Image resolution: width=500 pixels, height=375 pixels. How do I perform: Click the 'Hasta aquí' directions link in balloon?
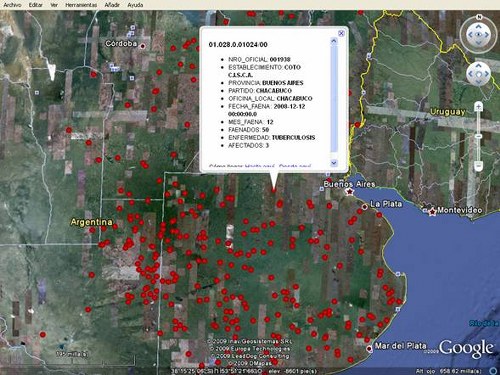(260, 166)
